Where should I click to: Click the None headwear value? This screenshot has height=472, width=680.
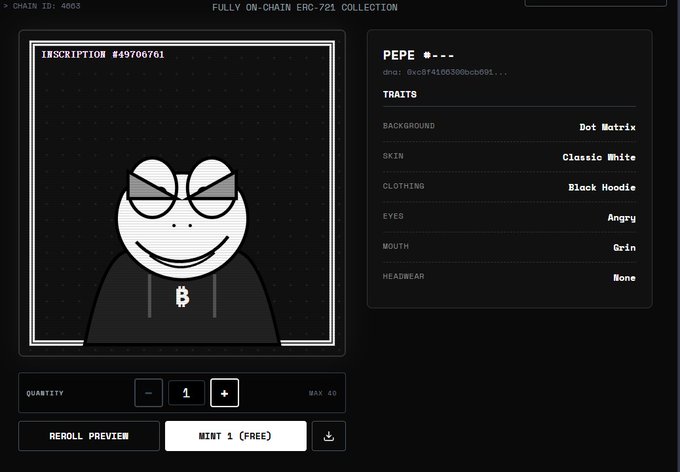[x=624, y=278]
